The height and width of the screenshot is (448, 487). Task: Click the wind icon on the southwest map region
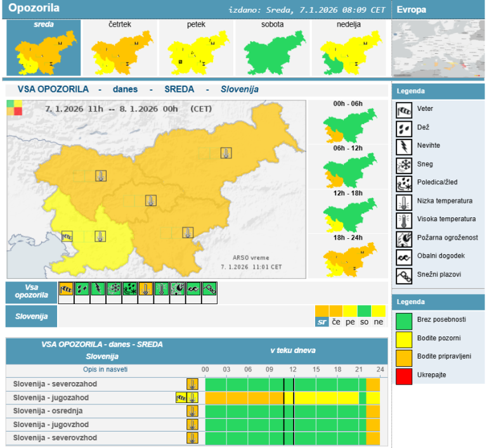(x=67, y=236)
